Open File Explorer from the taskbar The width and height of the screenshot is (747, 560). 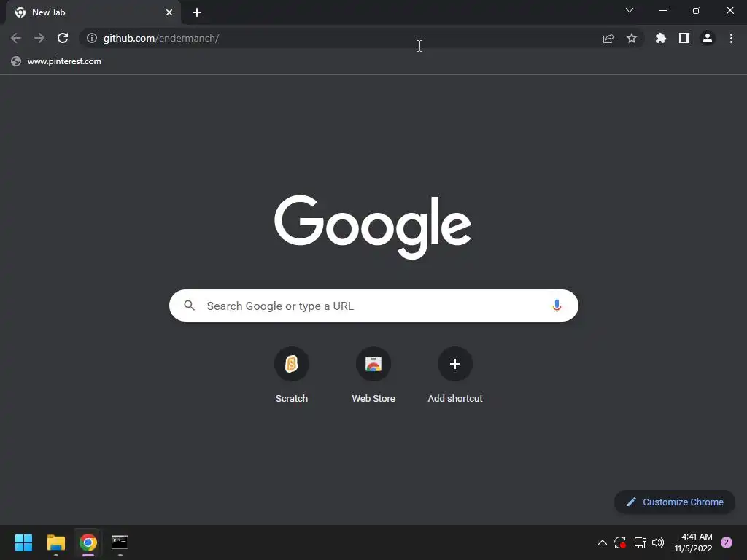click(x=56, y=542)
